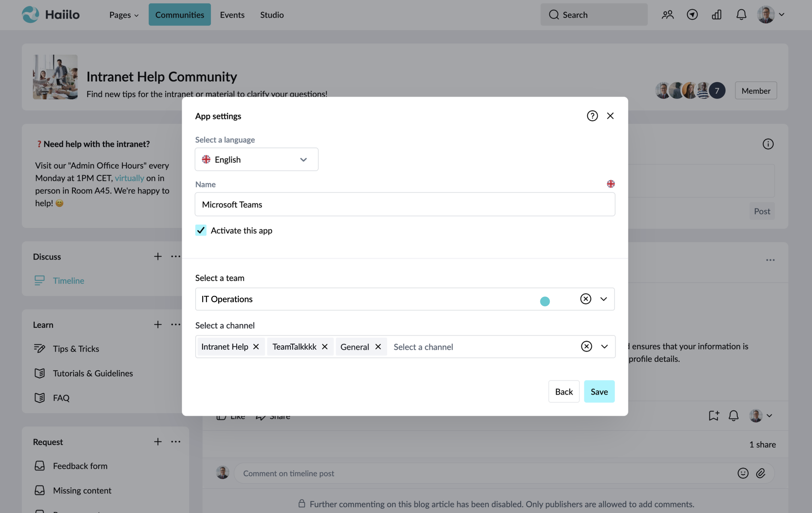Click the 1 share count
This screenshot has height=513, width=812.
click(x=762, y=444)
